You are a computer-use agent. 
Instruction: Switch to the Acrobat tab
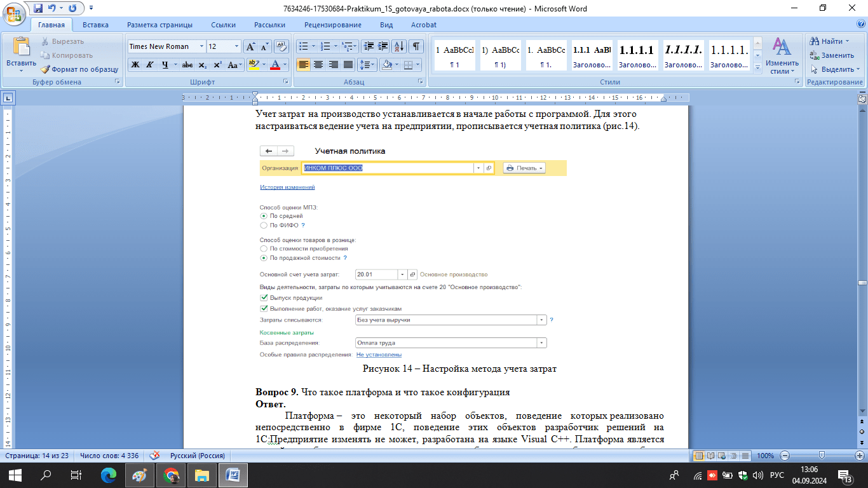coord(423,25)
